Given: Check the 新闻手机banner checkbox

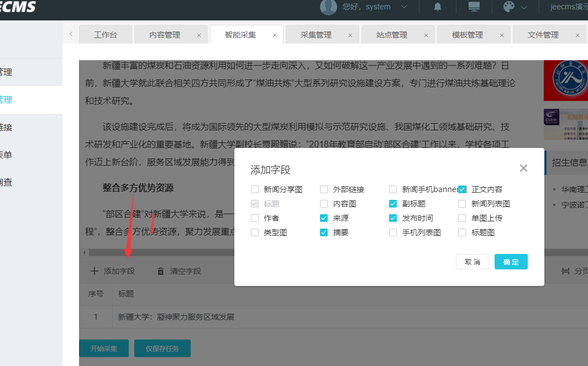Looking at the screenshot, I should click(392, 189).
